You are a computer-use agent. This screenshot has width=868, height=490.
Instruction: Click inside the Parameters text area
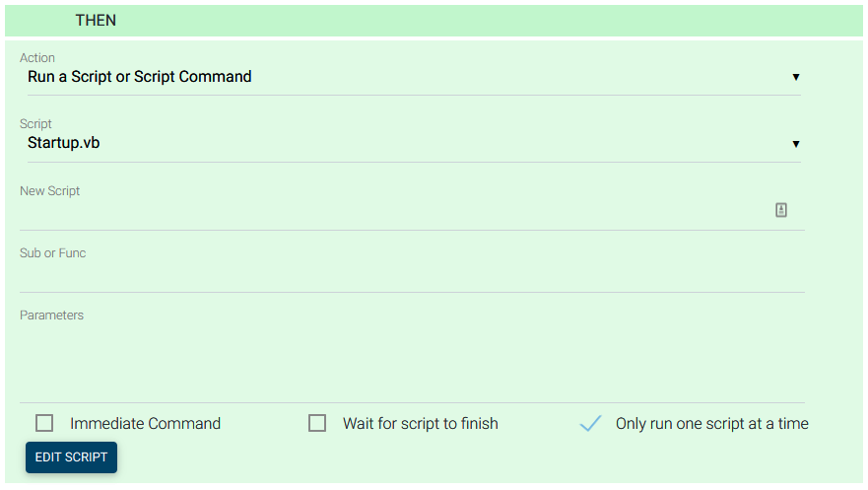coord(394,360)
